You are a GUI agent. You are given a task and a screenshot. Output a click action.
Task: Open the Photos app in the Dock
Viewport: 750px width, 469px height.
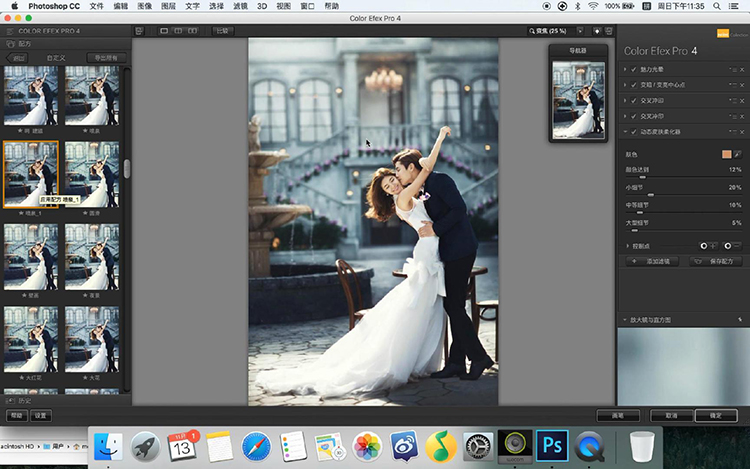367,447
